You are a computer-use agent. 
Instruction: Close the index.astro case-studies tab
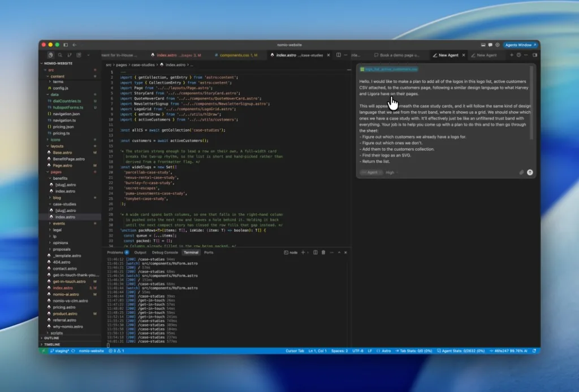329,55
